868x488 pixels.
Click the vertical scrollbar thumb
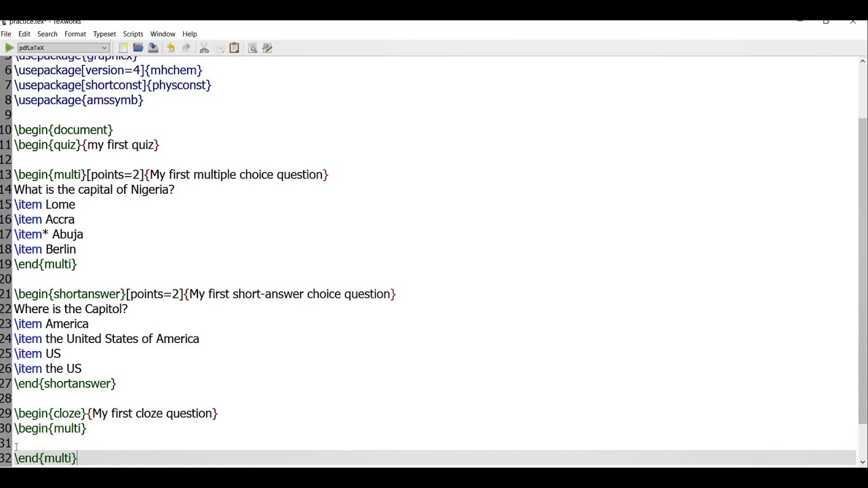[x=863, y=271]
